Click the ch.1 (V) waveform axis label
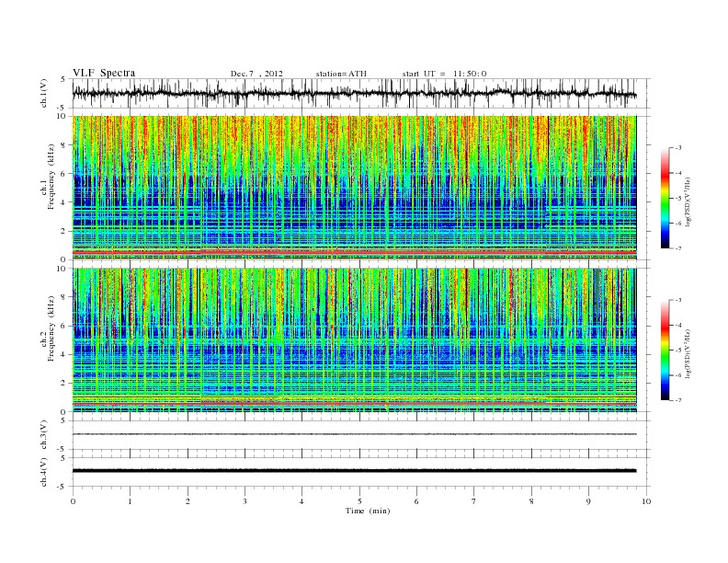 click(44, 93)
